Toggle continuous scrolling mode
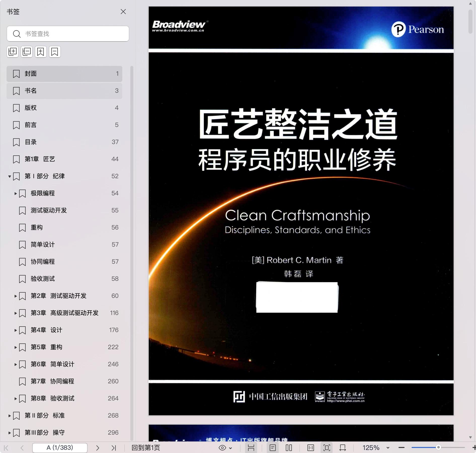Viewport: 476px width, 453px height. 251,448
